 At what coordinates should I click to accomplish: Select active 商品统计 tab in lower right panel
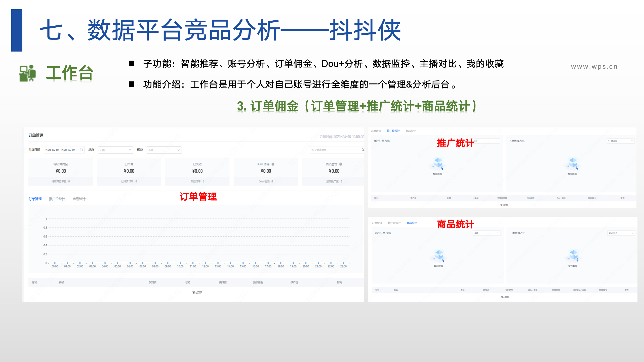(412, 223)
